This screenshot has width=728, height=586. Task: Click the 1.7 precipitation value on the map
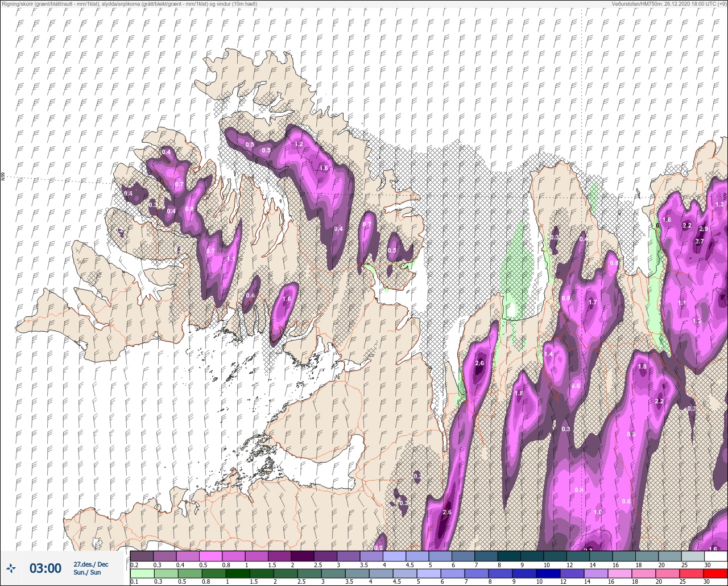593,302
